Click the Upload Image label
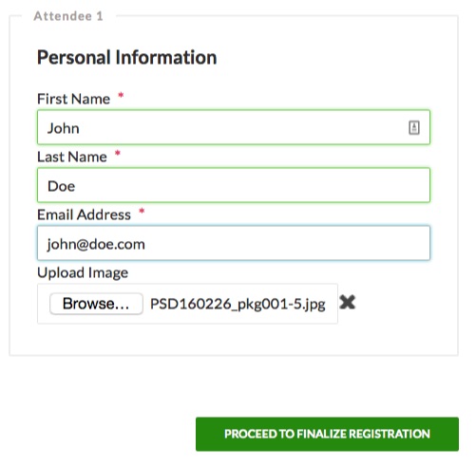This screenshot has height=466, width=476. tap(83, 273)
